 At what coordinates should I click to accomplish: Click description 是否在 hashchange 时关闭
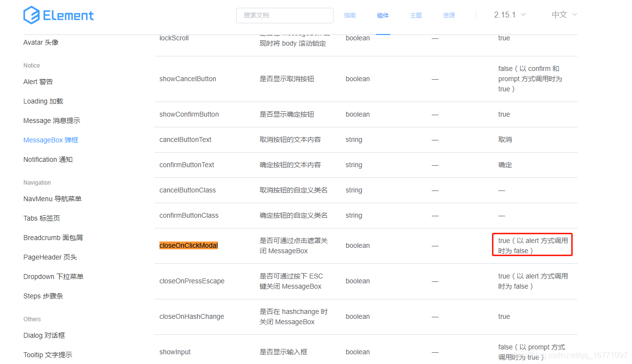(x=294, y=317)
